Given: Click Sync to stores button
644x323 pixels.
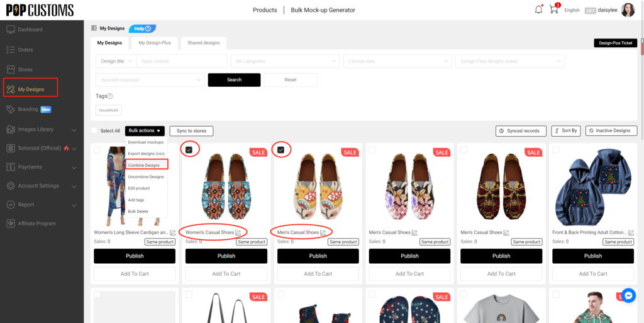Looking at the screenshot, I should tap(191, 131).
